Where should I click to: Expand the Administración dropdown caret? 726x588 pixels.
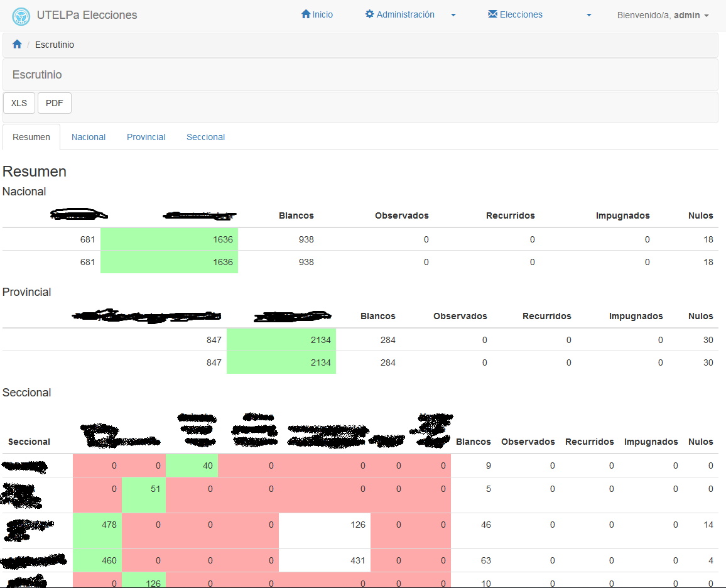click(453, 15)
